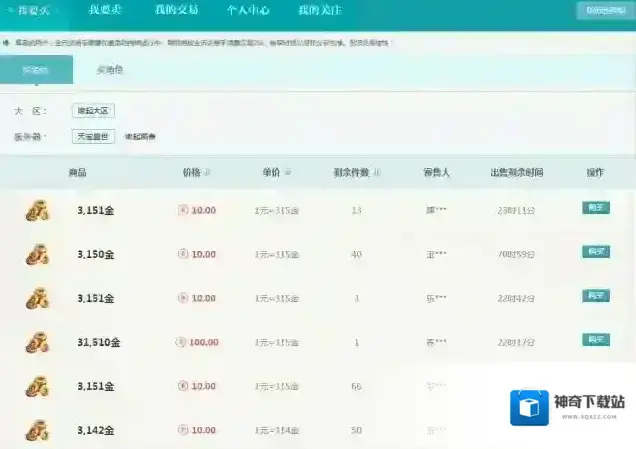
Task: Click the 剩余件数 column header label
Action: 351,173
